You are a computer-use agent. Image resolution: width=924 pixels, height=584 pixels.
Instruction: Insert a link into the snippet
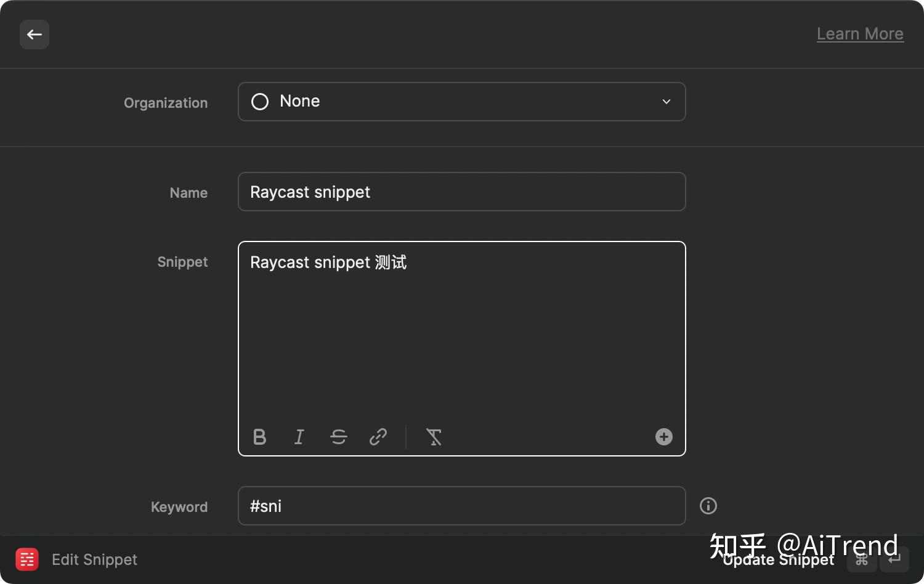(x=378, y=437)
